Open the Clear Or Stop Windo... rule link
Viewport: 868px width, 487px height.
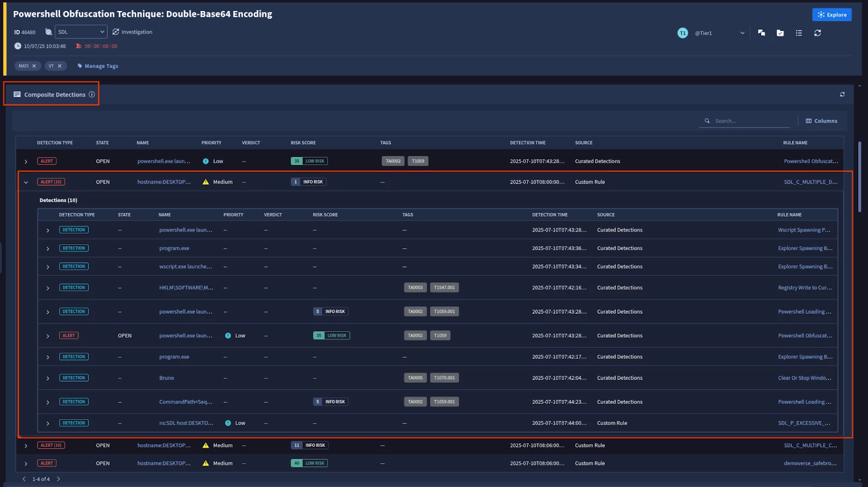click(805, 378)
